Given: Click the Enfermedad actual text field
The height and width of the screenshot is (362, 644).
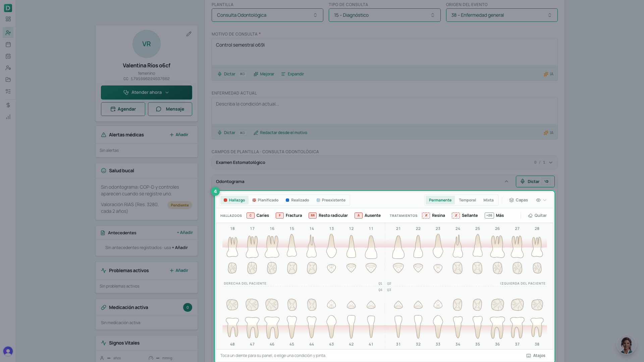Looking at the screenshot, I should [384, 111].
